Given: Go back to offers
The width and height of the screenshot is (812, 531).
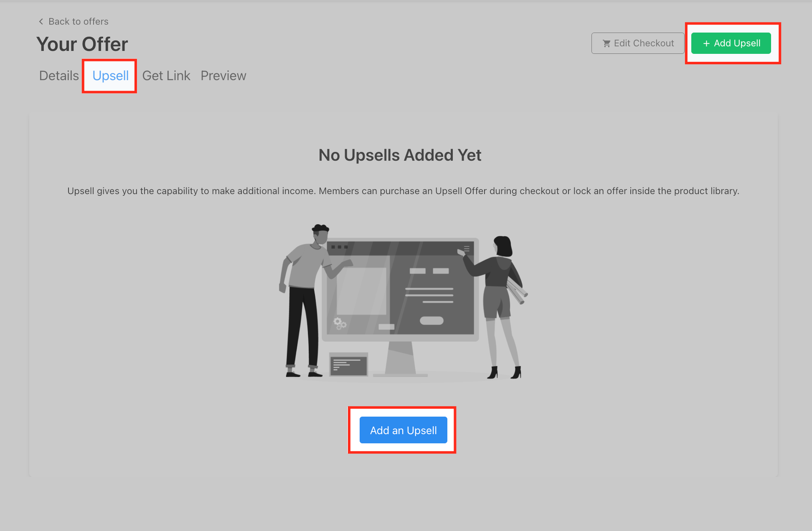Looking at the screenshot, I should click(x=78, y=21).
